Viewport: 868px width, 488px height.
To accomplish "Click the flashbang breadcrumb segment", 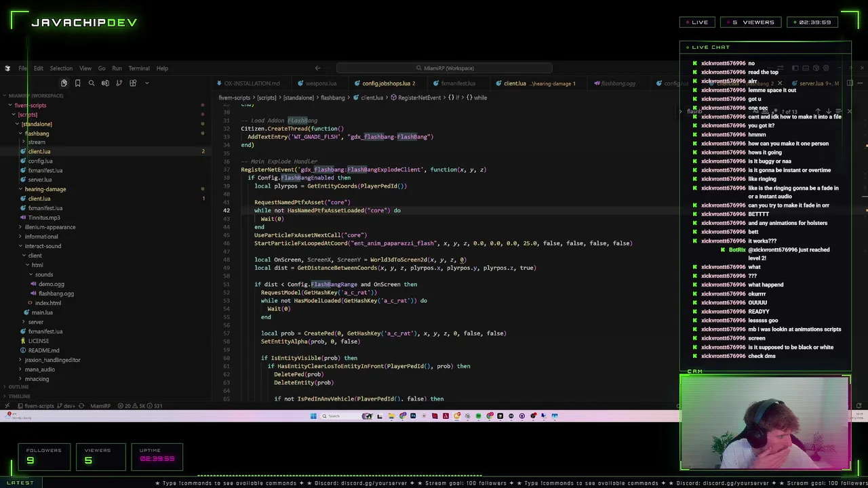I will point(333,98).
